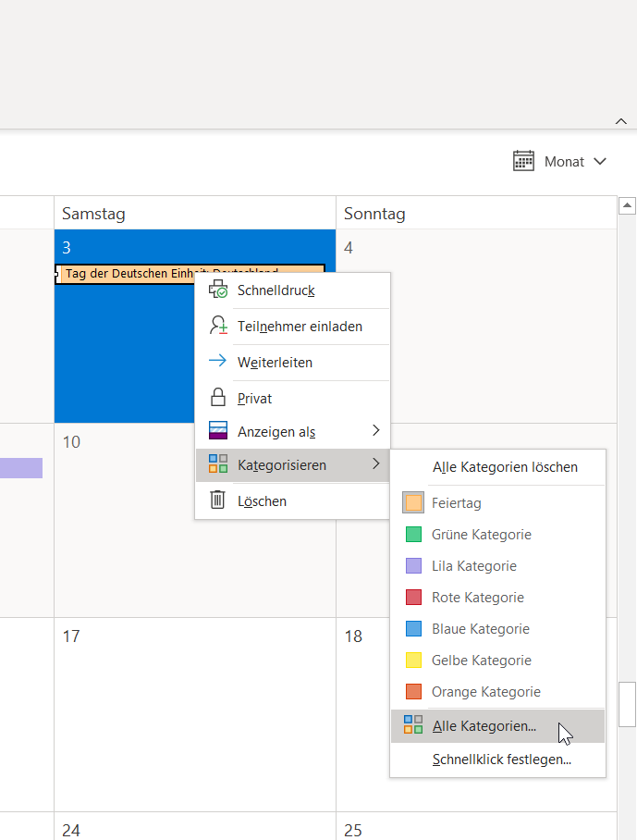The image size is (637, 840).
Task: Click the Samstag column header
Action: click(195, 213)
